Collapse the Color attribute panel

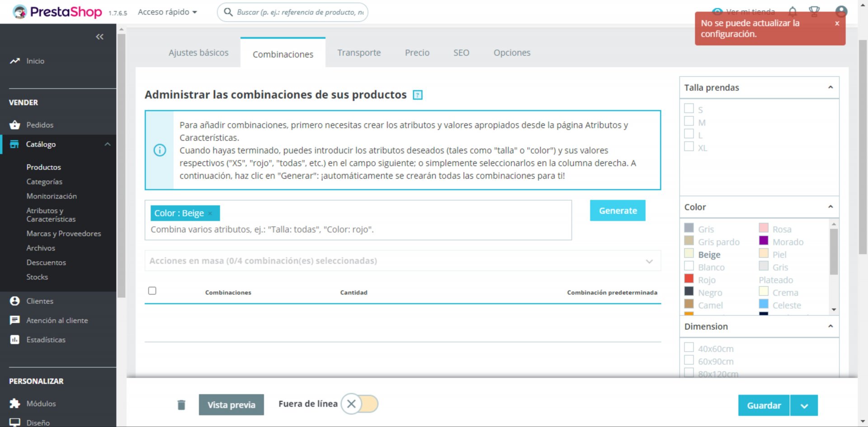pos(830,207)
